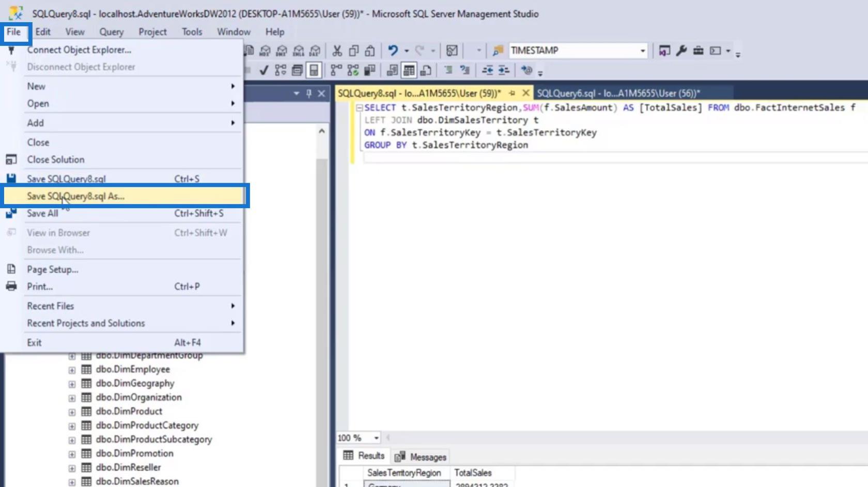Click the Parse checkmark icon
The width and height of the screenshot is (868, 487).
pos(264,70)
